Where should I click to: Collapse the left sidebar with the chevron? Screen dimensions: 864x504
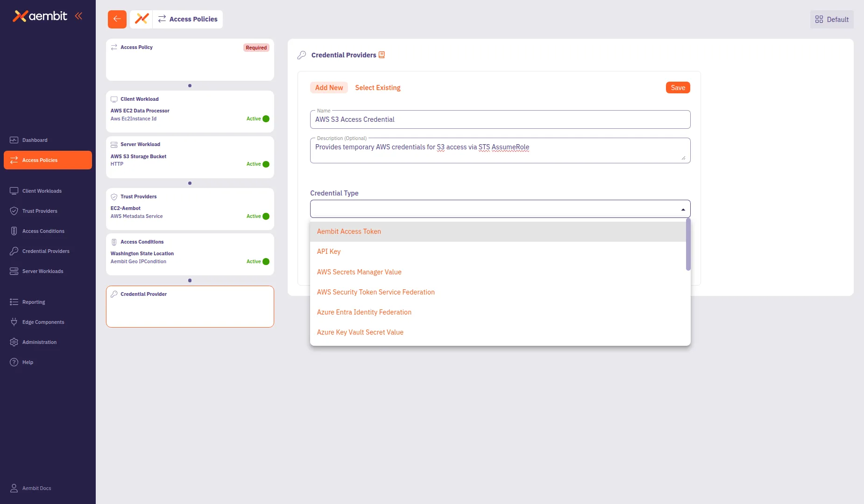(x=78, y=15)
